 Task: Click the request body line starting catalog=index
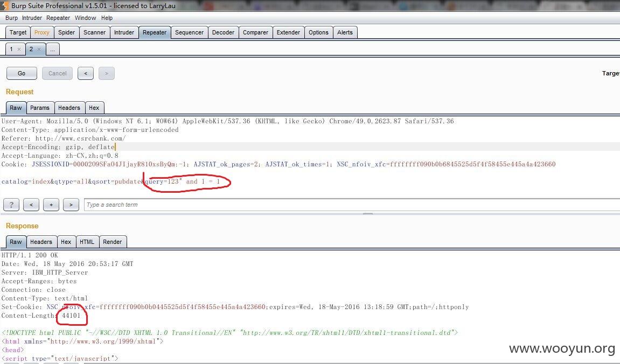click(111, 181)
